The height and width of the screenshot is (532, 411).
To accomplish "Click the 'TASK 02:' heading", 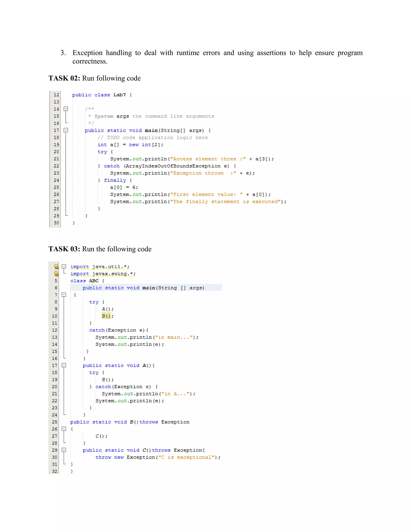I will pos(64,78).
